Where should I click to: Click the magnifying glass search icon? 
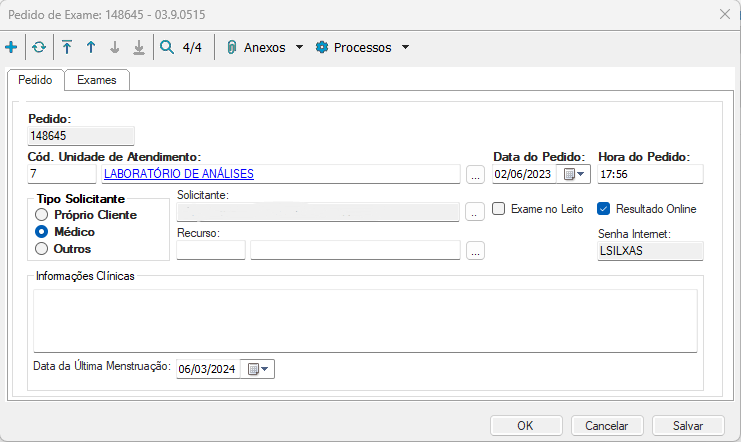coord(166,47)
